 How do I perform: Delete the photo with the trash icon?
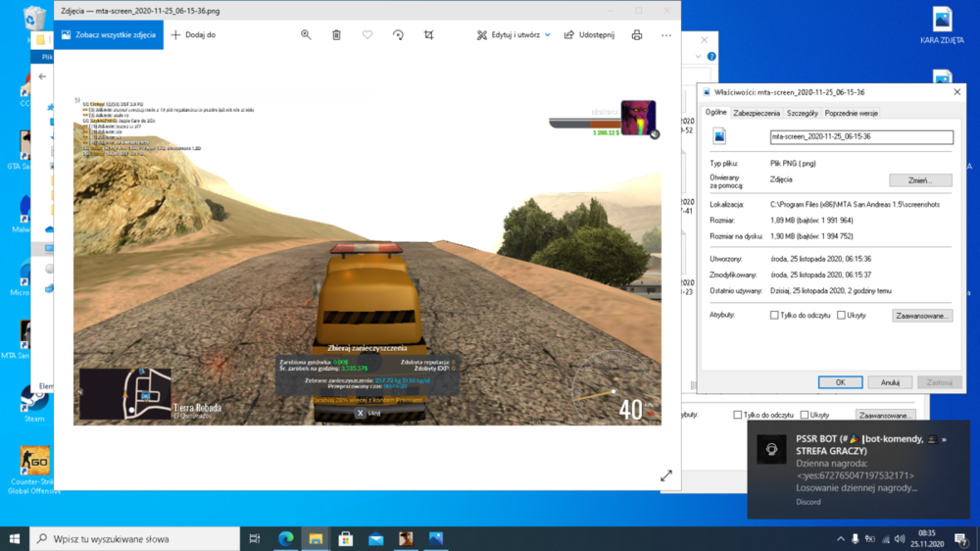coord(336,35)
